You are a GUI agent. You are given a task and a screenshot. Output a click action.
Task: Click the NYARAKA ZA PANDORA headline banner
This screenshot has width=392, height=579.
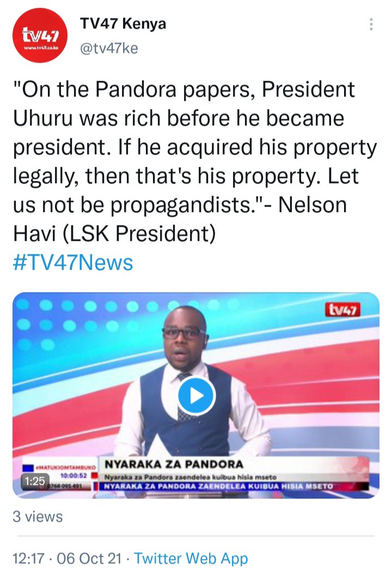(x=174, y=464)
